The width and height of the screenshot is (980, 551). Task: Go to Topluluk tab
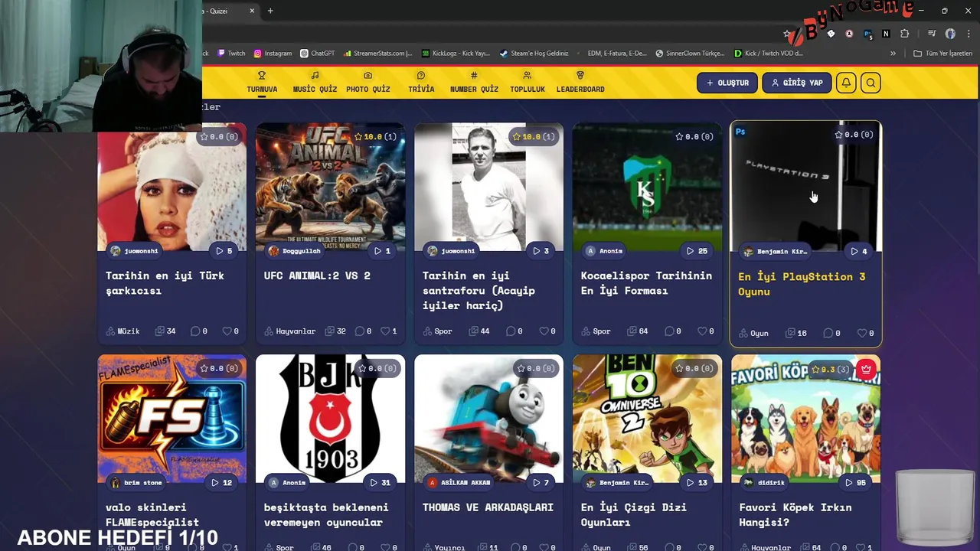(528, 82)
